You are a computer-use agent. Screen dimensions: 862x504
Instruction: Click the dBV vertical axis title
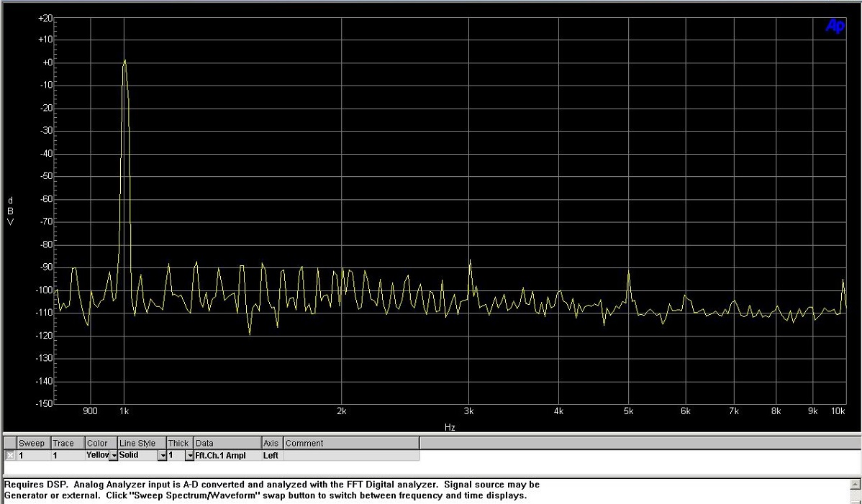pos(11,211)
